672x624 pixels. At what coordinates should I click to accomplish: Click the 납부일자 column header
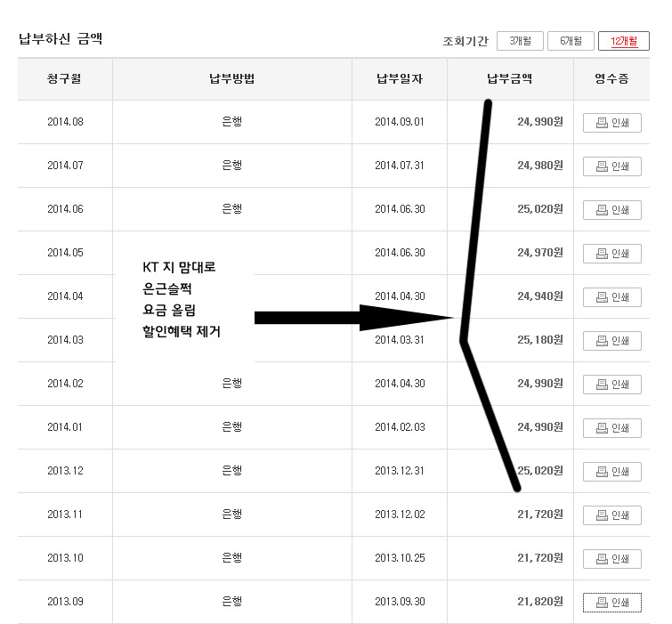point(399,79)
